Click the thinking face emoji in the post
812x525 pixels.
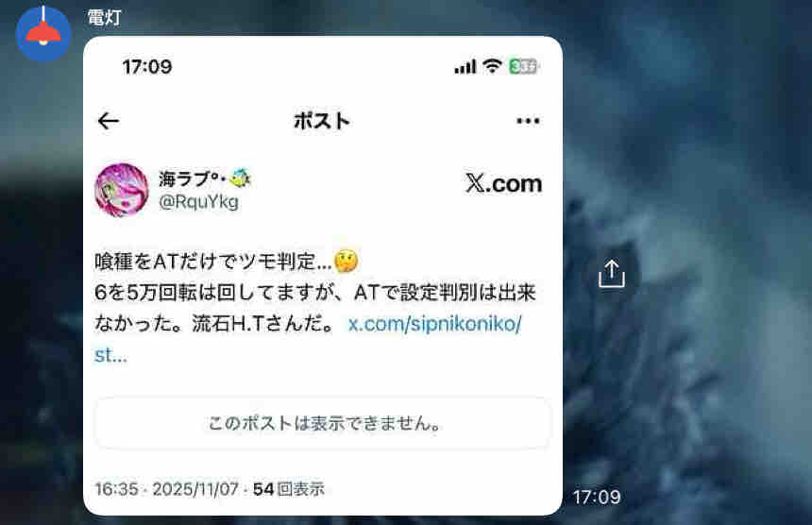346,261
